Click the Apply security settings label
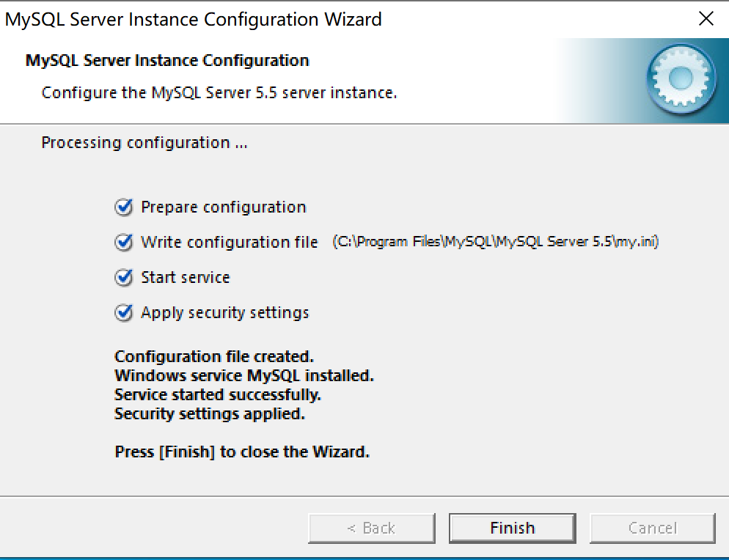729x560 pixels. pos(225,313)
